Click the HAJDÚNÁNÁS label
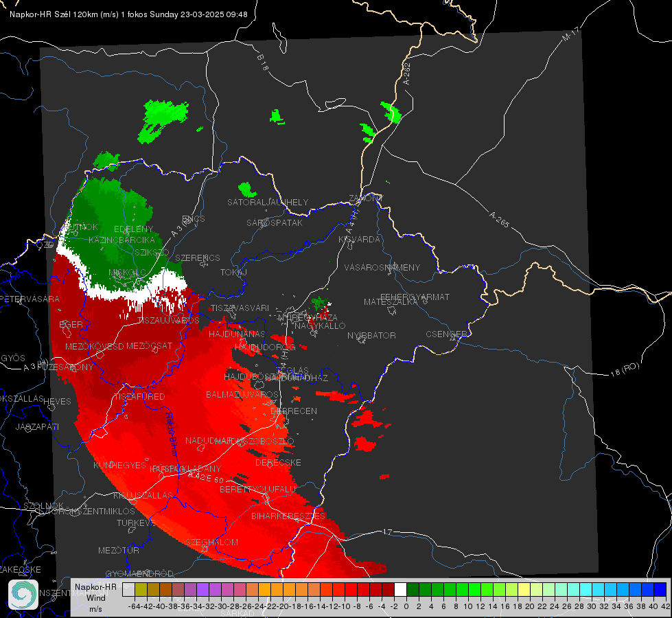This screenshot has width=672, height=618. coord(237,334)
